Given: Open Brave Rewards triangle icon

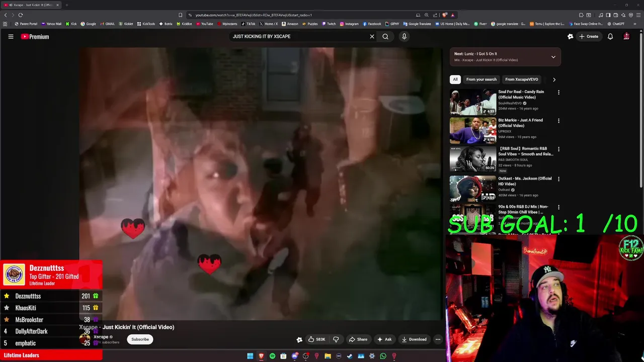Looking at the screenshot, I should (453, 15).
